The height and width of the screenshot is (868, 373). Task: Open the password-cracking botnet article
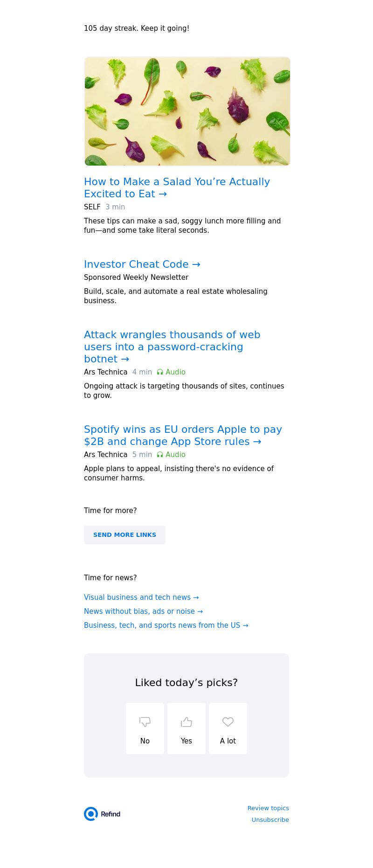coord(172,347)
